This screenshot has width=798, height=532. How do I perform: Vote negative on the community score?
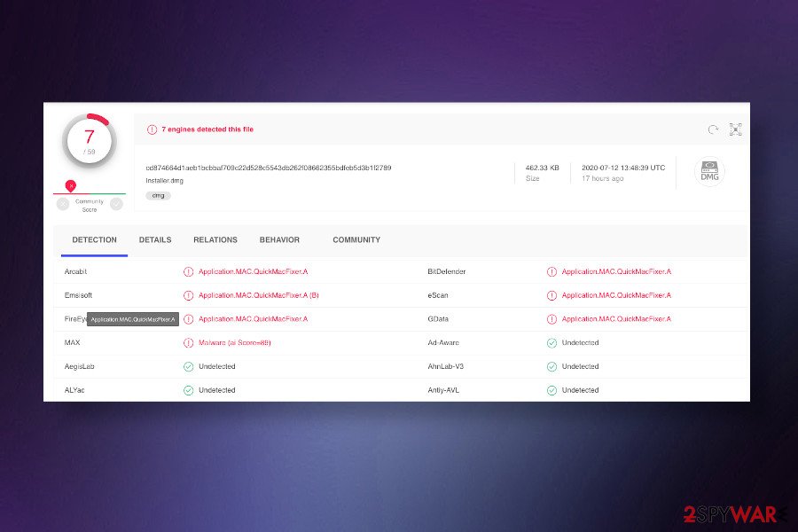point(63,204)
